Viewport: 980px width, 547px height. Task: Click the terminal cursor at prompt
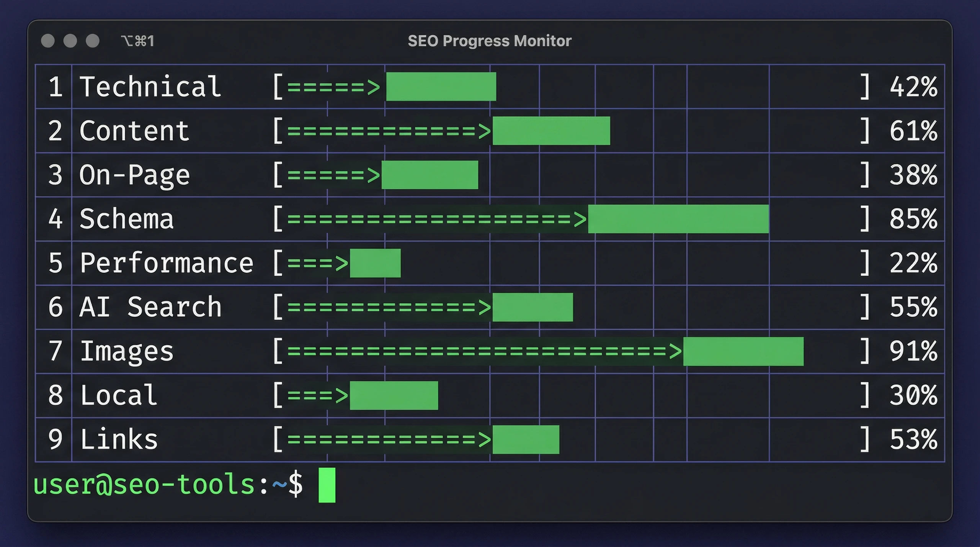pos(327,485)
